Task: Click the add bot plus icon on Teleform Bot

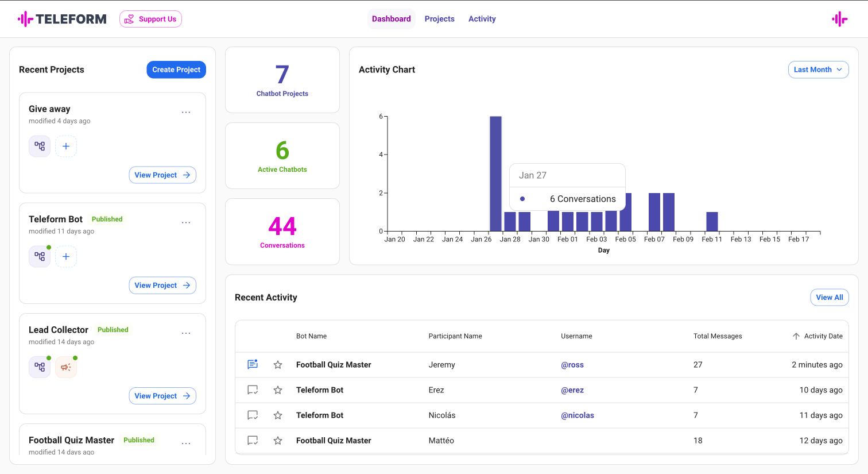Action: (x=66, y=256)
